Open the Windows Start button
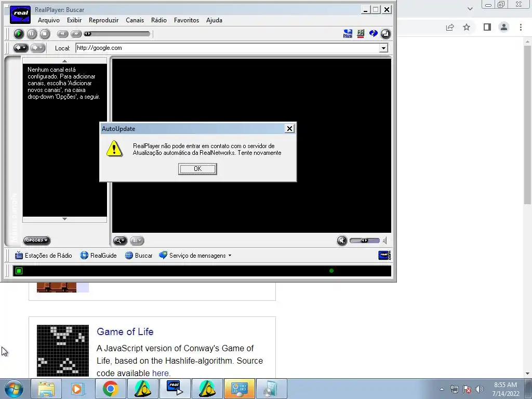The image size is (532, 399). click(x=14, y=389)
